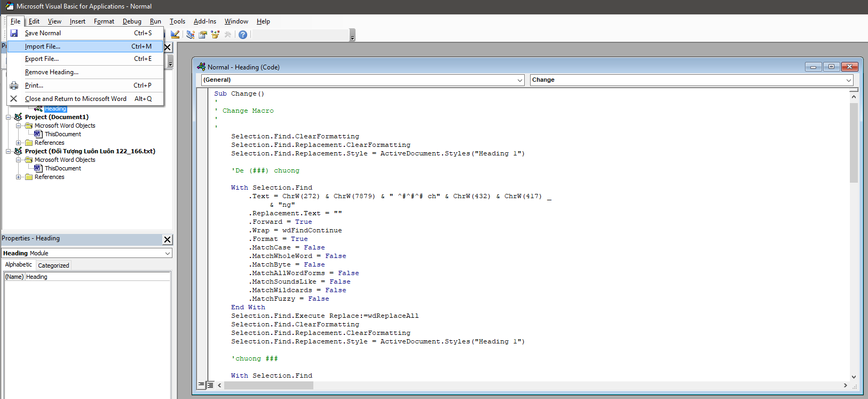Click the code window vertical scrollbar thumb

(854, 143)
